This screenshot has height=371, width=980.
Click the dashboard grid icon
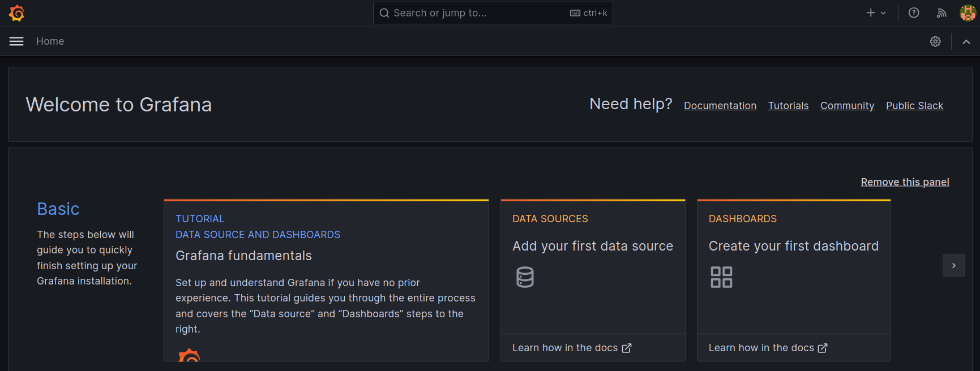pyautogui.click(x=721, y=277)
